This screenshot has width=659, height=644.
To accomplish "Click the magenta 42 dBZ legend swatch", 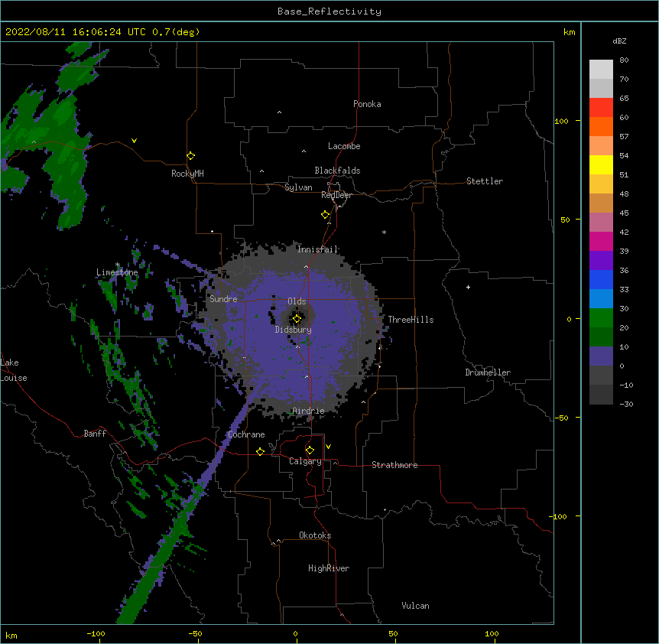I will (601, 241).
